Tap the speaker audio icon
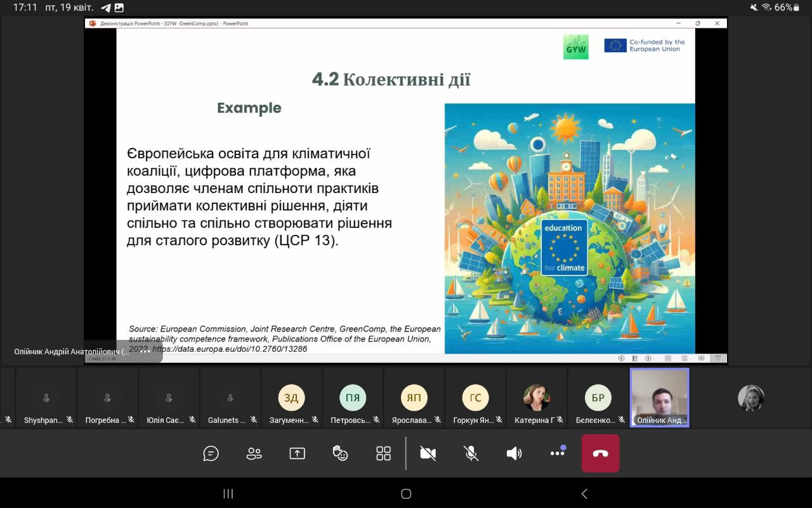812x508 pixels. coord(514,453)
